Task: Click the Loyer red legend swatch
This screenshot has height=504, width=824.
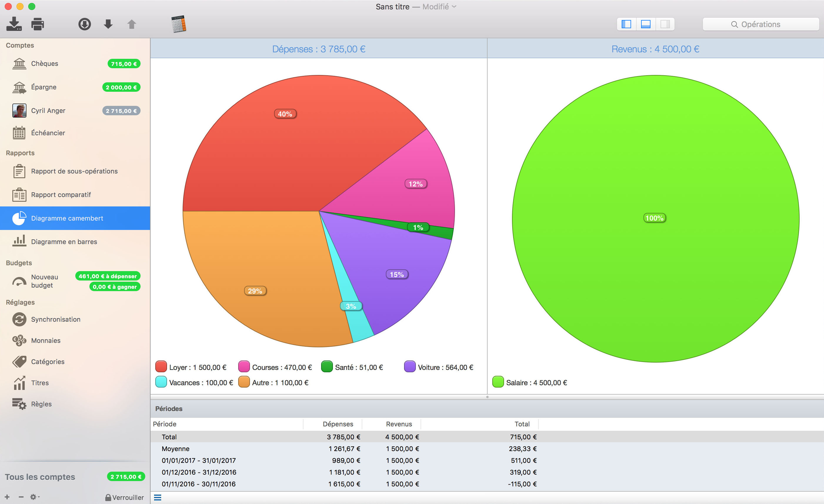Action: 161,367
